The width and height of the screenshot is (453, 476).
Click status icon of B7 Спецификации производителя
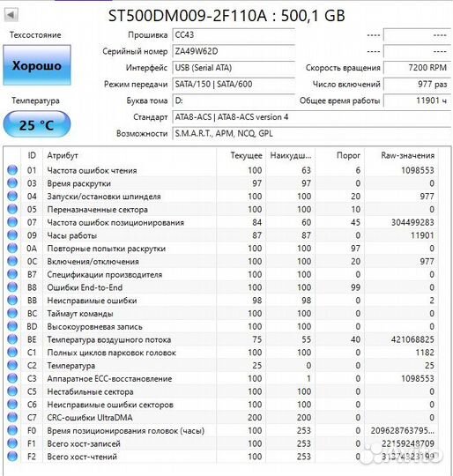[x=12, y=274]
